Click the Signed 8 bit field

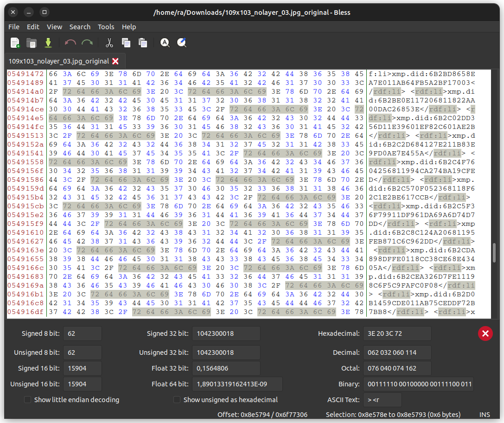coord(83,333)
